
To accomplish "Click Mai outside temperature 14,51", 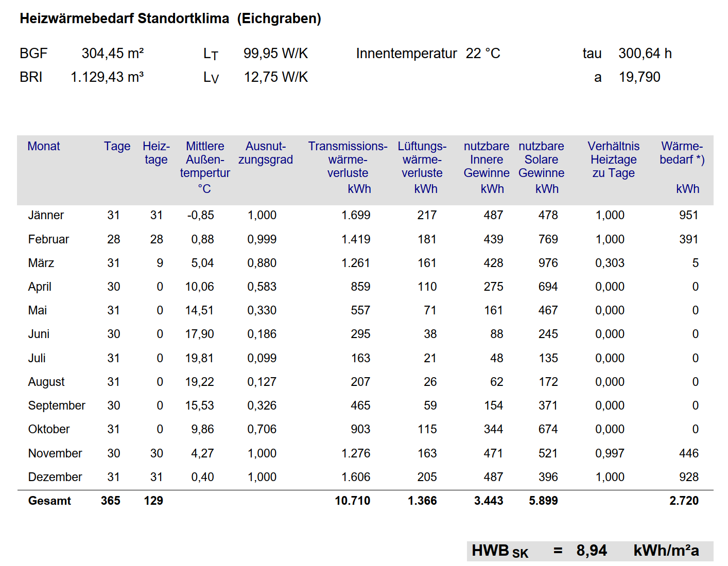I will 200,310.
